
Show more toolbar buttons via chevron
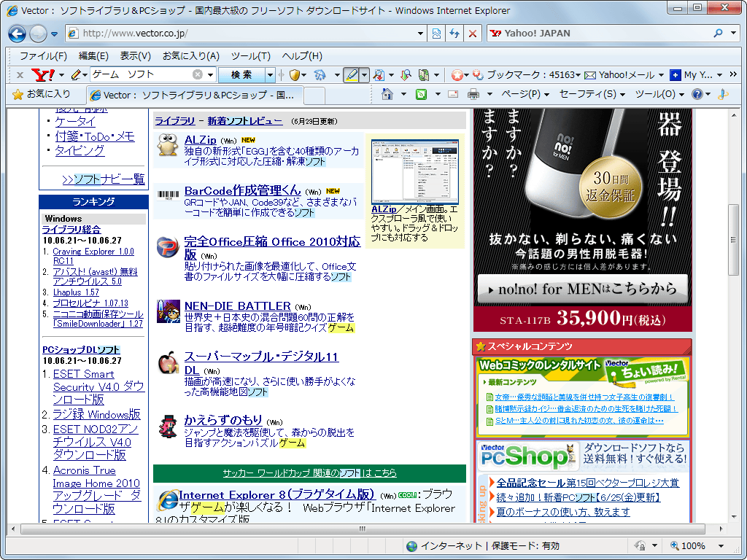click(733, 74)
